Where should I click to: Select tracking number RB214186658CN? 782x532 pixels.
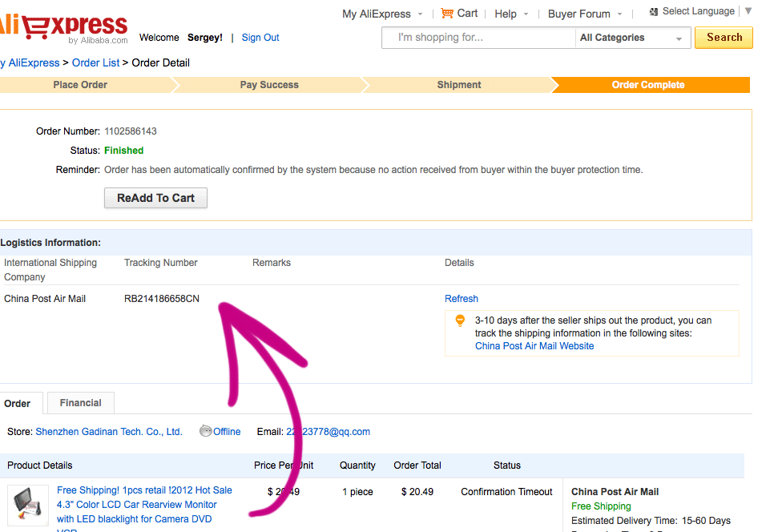(x=162, y=299)
